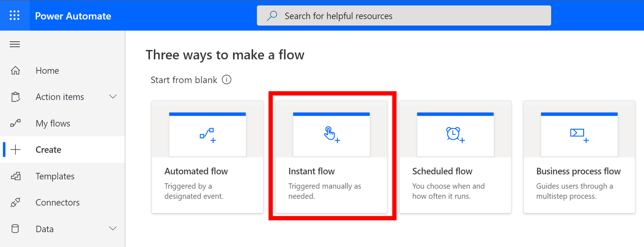Expand the Data menu chevron

tap(113, 229)
